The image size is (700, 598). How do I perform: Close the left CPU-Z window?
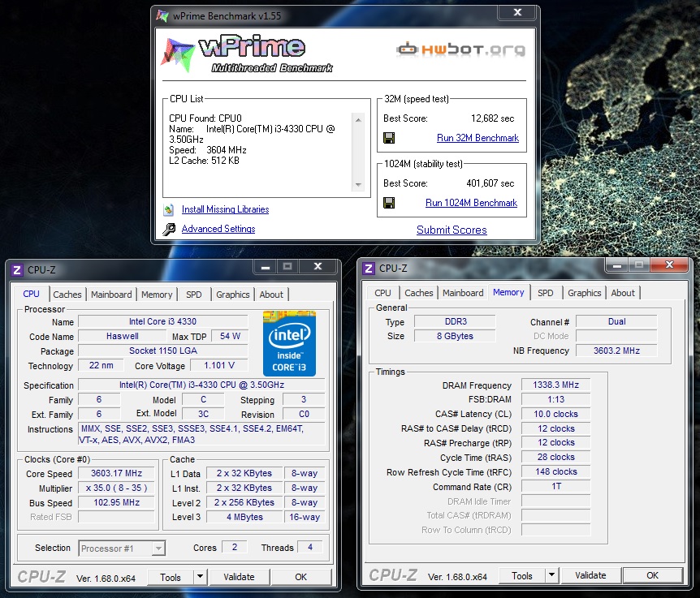pos(318,267)
